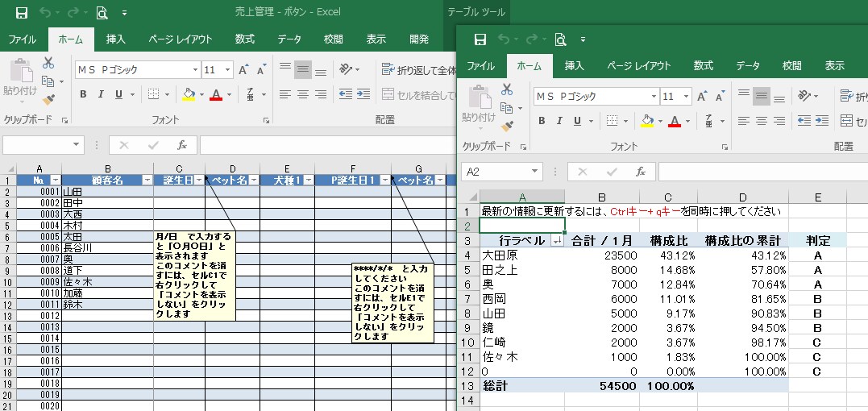Expand Name Box dropdown in front window
The width and height of the screenshot is (868, 411).
tap(535, 172)
